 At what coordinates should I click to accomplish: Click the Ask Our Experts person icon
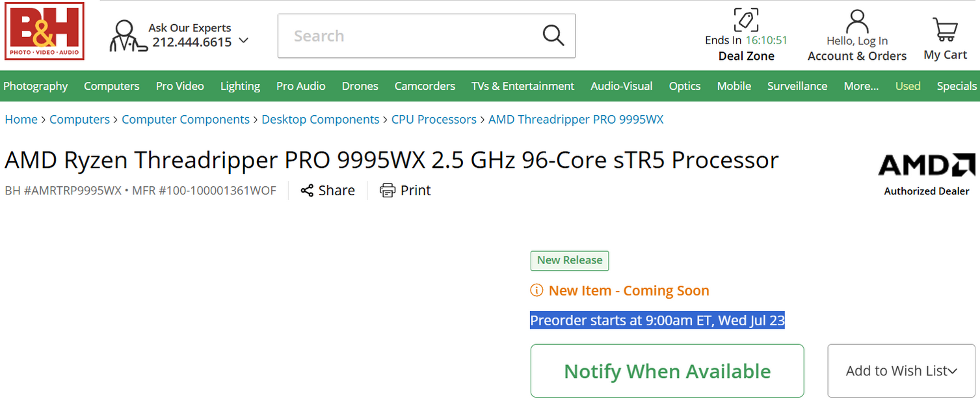(x=127, y=36)
